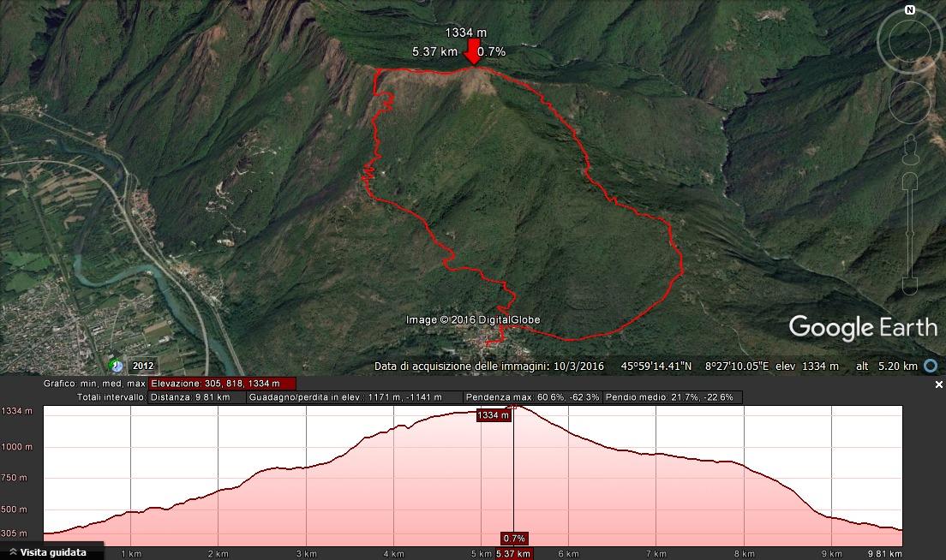Select the Street View pegman icon
Screen dimensions: 946x560
910,150
